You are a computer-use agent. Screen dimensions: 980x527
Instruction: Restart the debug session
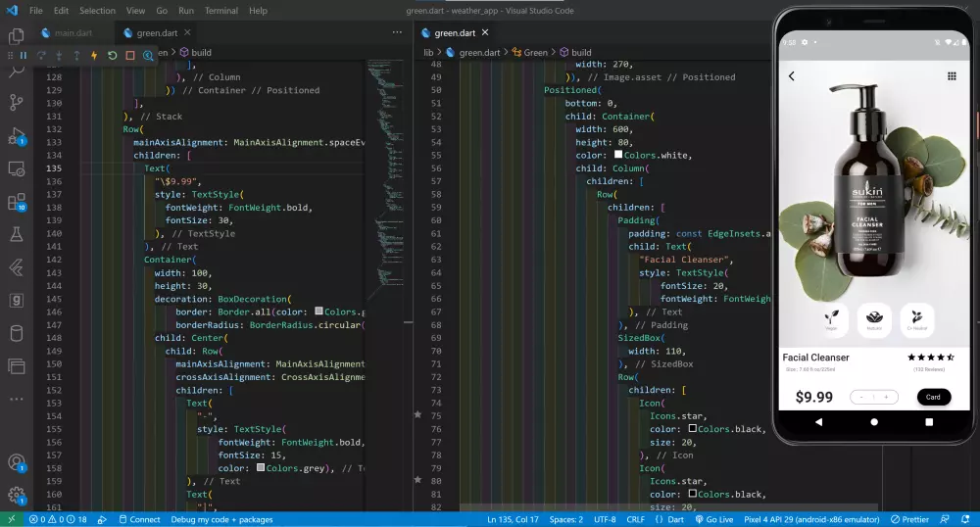112,56
